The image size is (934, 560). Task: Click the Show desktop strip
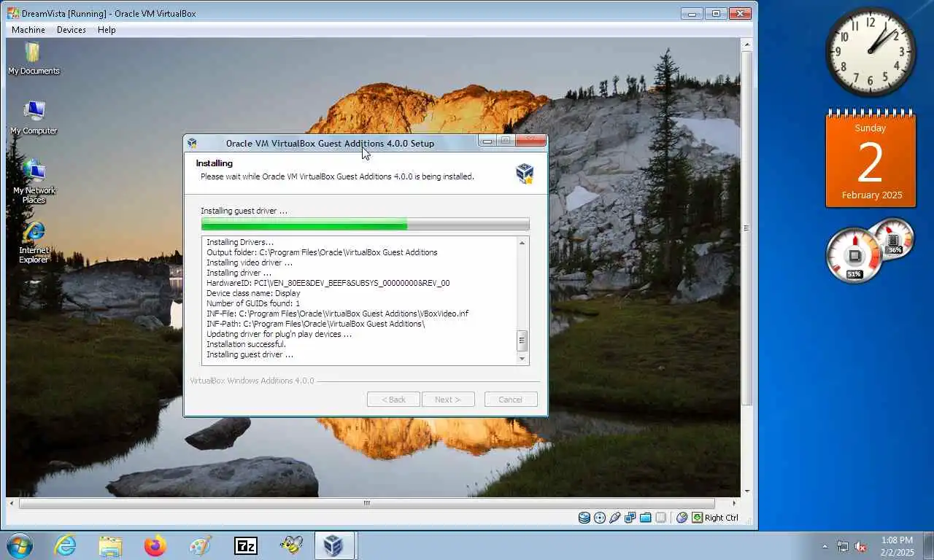928,545
